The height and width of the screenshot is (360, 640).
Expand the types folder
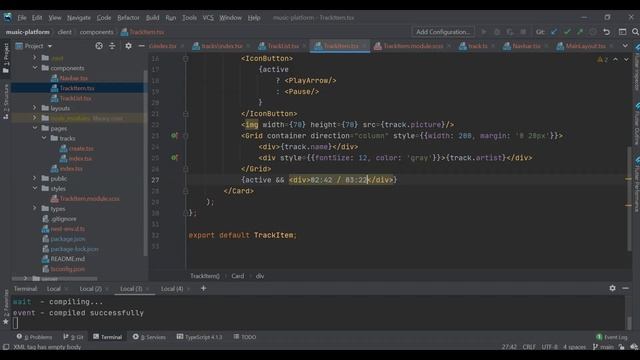click(x=35, y=208)
